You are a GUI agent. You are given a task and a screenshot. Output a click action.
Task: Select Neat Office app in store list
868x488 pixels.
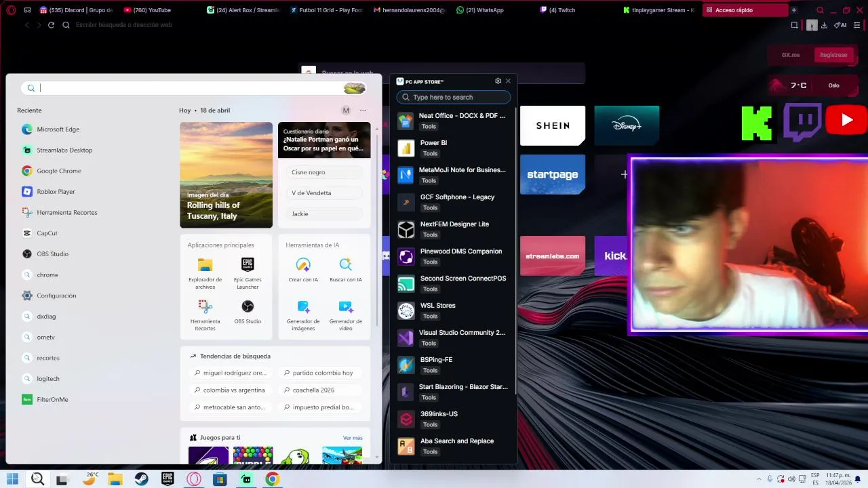(x=453, y=121)
